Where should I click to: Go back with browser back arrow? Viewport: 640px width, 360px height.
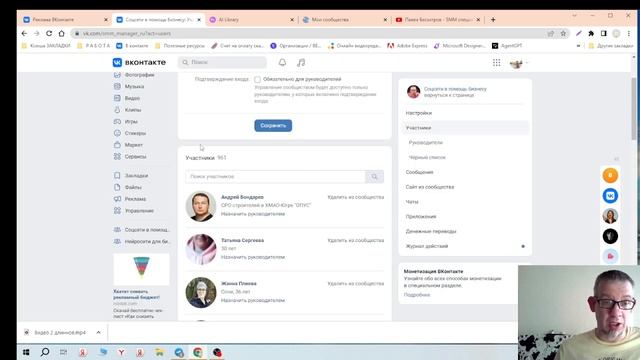[x=24, y=33]
